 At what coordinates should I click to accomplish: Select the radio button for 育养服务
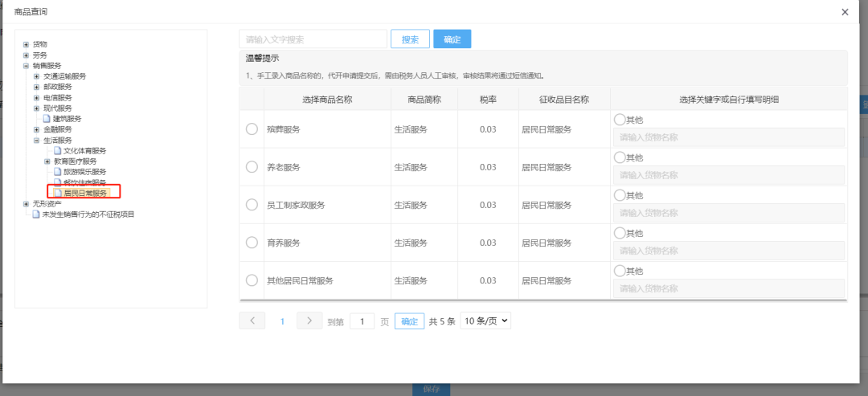pyautogui.click(x=252, y=243)
